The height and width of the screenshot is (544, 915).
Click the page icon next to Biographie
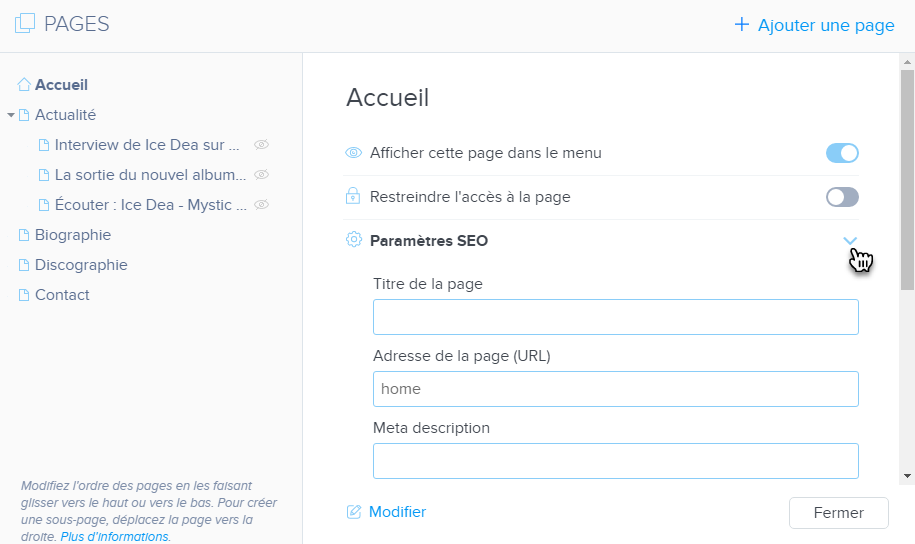pyautogui.click(x=25, y=235)
